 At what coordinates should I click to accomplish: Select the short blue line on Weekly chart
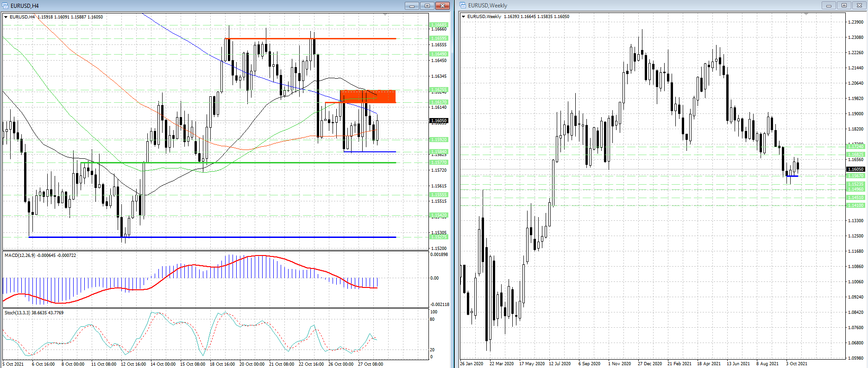click(x=792, y=176)
